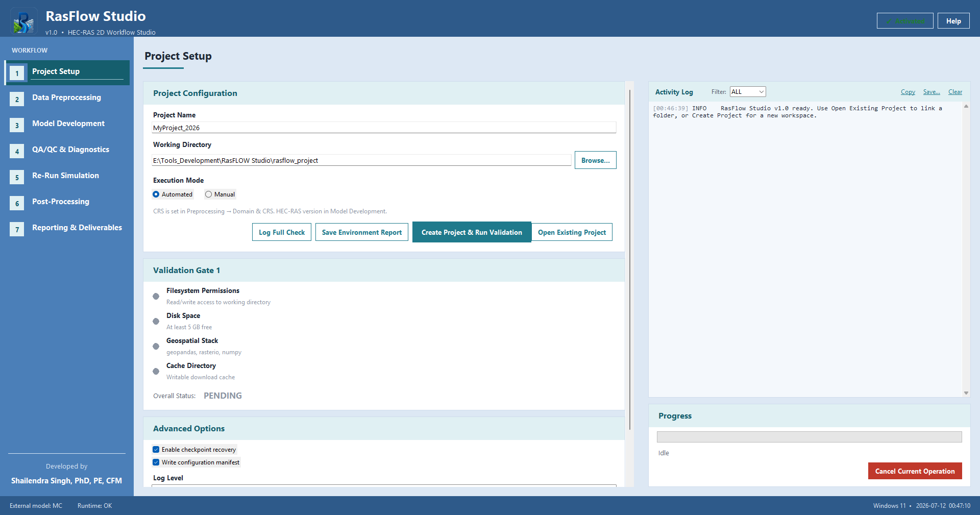Click 'External model: MC' status entry
The image size is (980, 515).
click(x=36, y=506)
